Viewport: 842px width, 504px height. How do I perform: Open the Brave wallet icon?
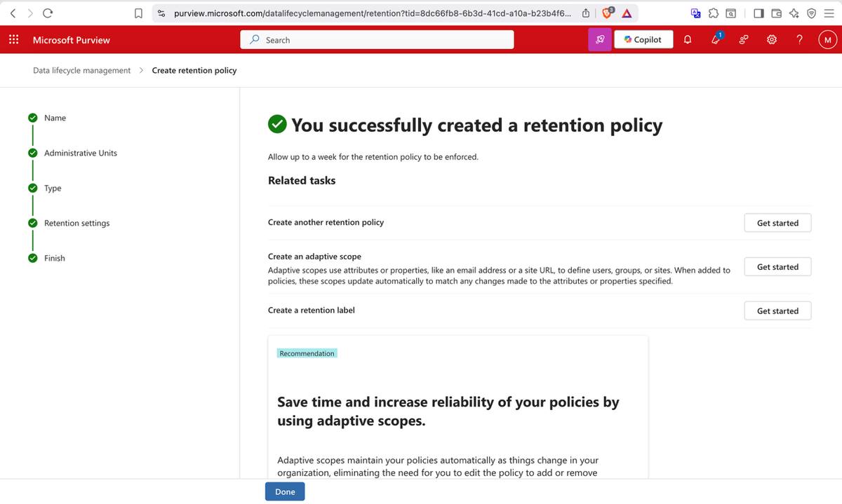[x=776, y=13]
